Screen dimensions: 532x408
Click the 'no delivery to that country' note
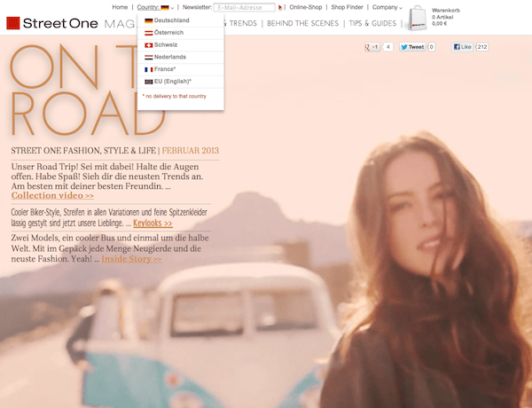pyautogui.click(x=175, y=97)
